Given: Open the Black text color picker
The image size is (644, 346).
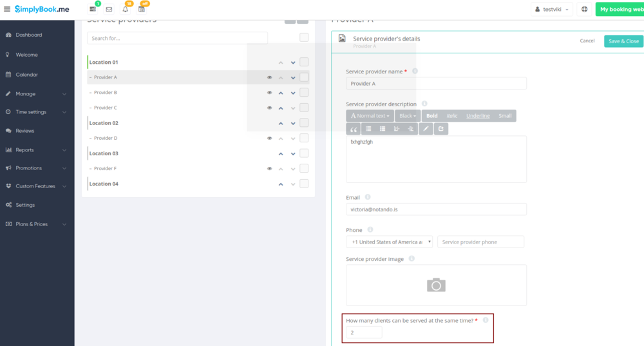Looking at the screenshot, I should [x=407, y=116].
